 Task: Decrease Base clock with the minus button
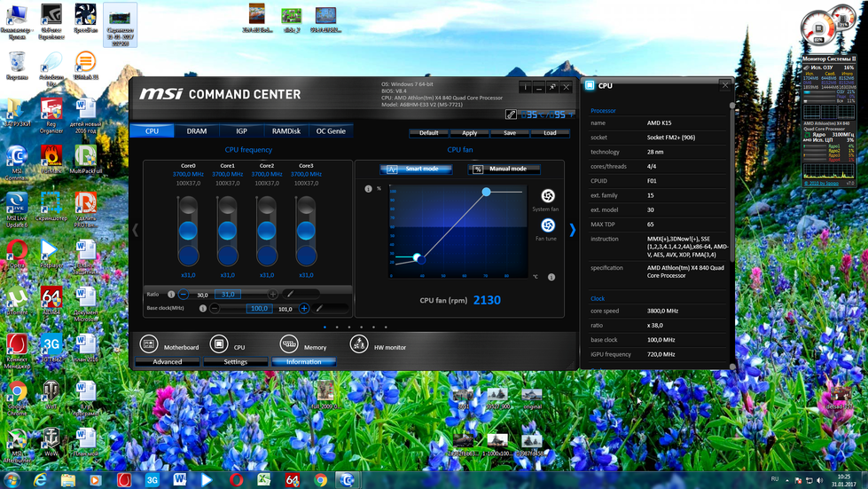[x=215, y=308]
